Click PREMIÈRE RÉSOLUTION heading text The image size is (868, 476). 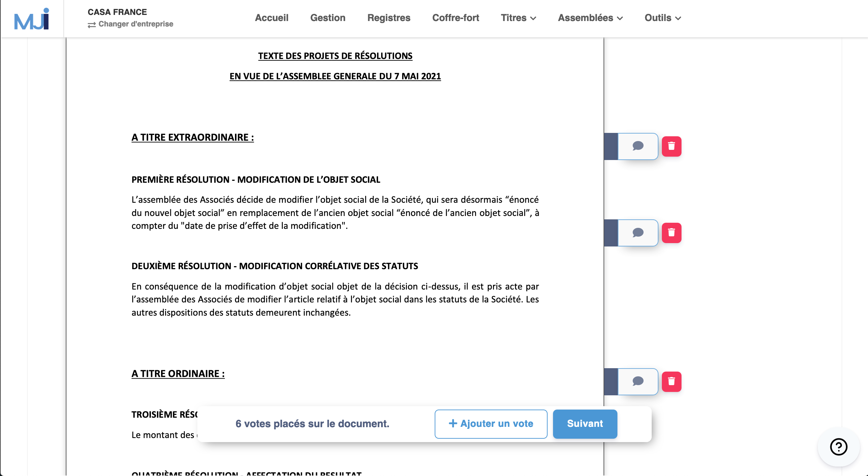pyautogui.click(x=256, y=180)
